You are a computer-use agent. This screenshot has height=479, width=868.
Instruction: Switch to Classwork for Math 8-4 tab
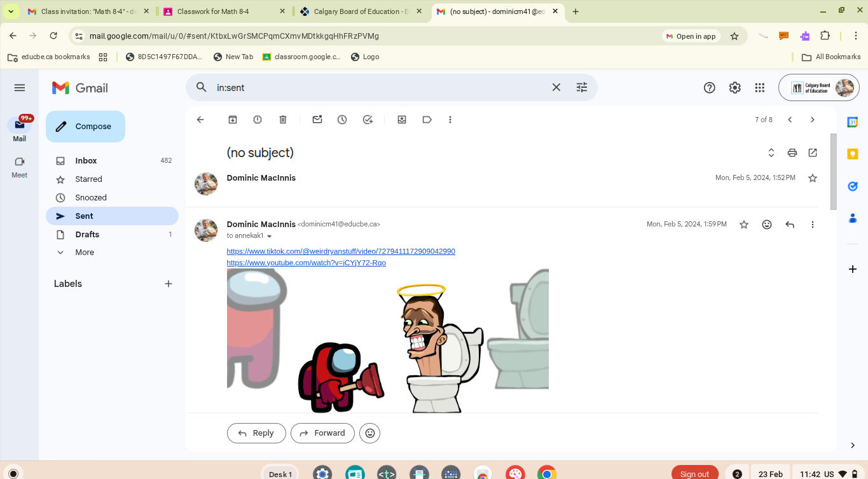pos(224,11)
